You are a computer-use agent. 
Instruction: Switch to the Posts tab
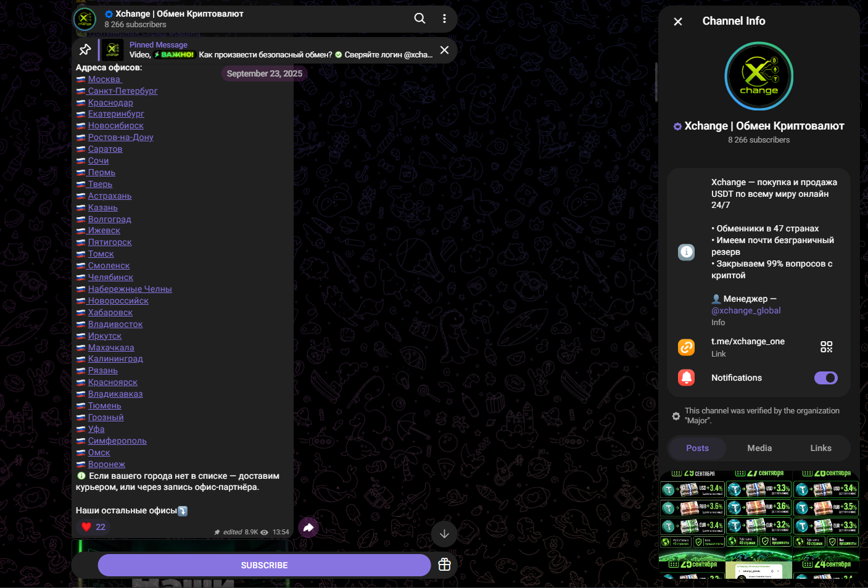coord(697,448)
